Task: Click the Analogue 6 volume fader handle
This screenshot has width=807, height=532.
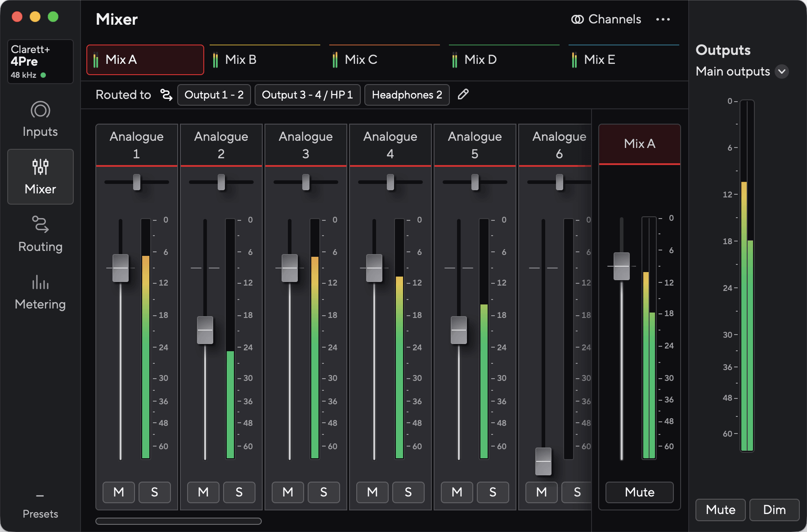Action: (543, 461)
